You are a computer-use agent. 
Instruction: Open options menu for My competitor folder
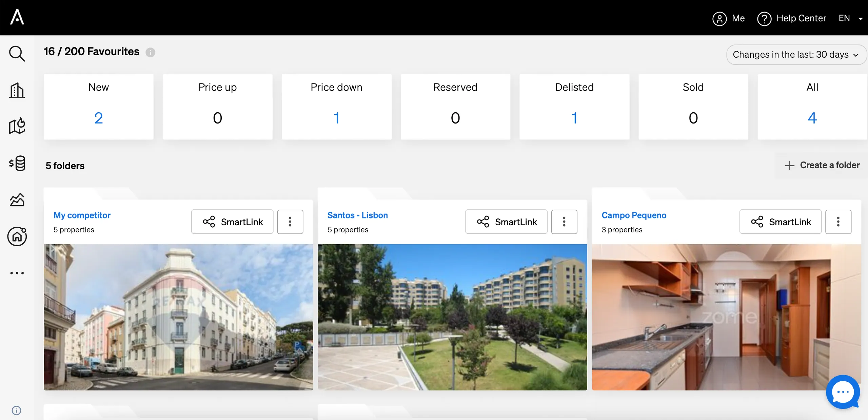point(290,222)
